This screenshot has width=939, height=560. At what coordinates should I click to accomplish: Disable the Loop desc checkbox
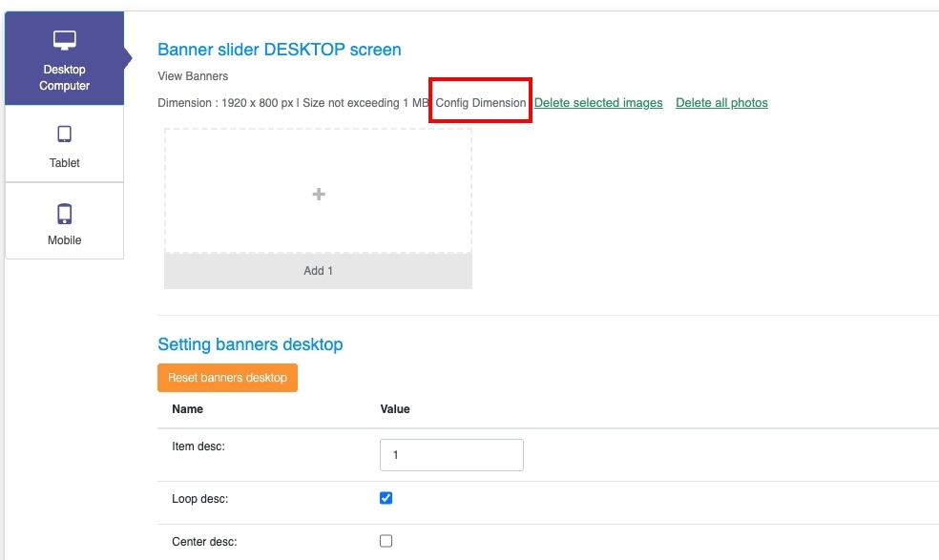point(386,498)
